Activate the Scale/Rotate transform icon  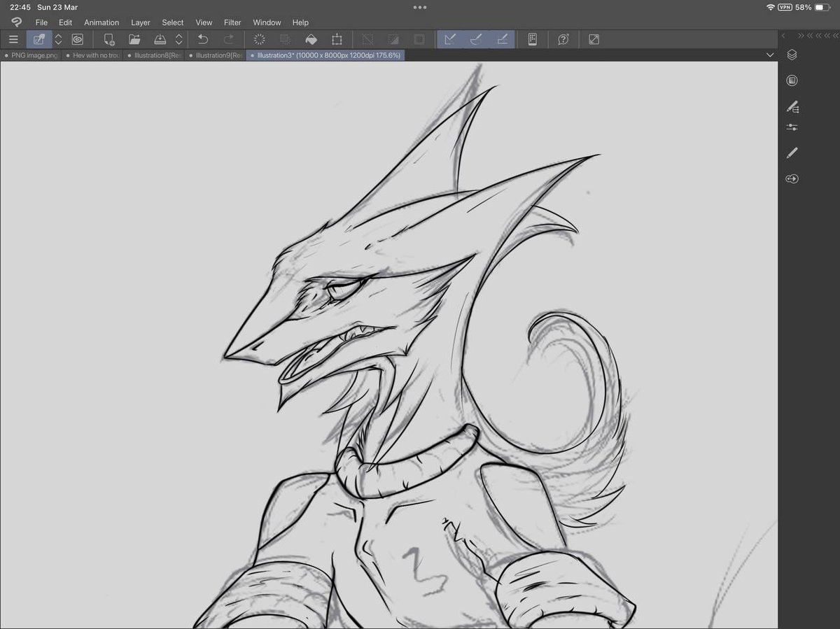coord(337,39)
